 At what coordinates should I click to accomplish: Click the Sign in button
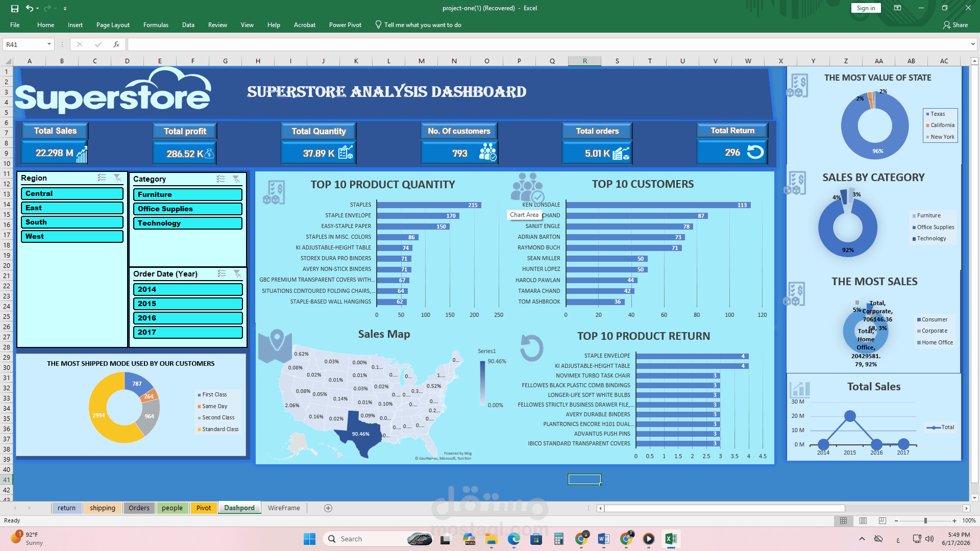tap(866, 8)
